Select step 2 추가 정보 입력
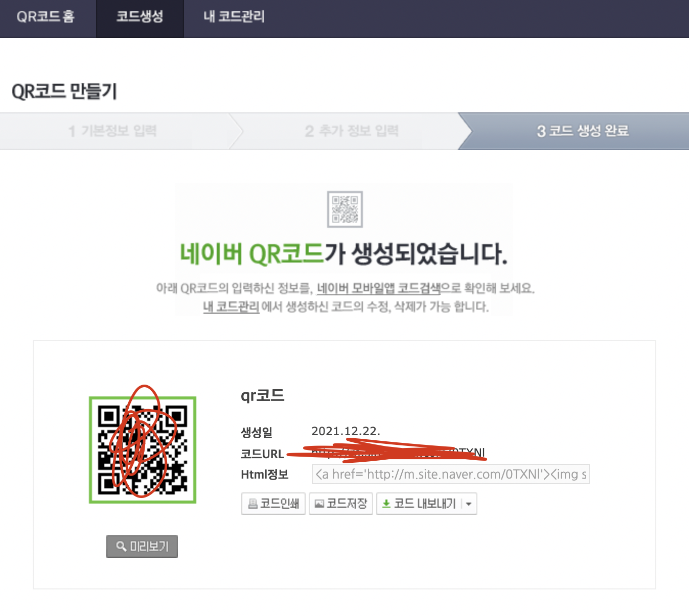The image size is (689, 616). [x=352, y=131]
